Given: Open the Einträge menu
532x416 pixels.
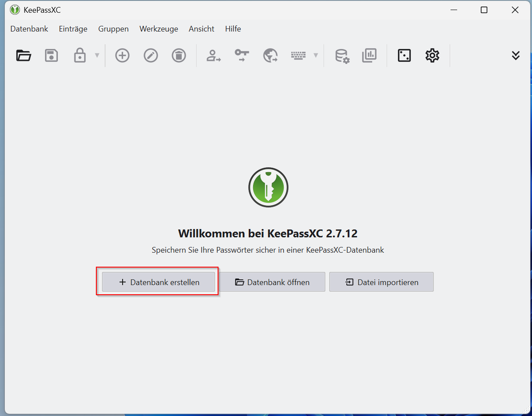Looking at the screenshot, I should coord(73,29).
